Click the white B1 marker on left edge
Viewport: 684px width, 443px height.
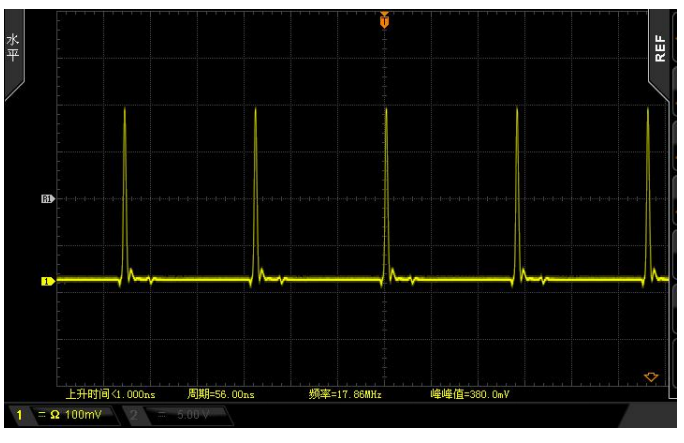click(45, 200)
